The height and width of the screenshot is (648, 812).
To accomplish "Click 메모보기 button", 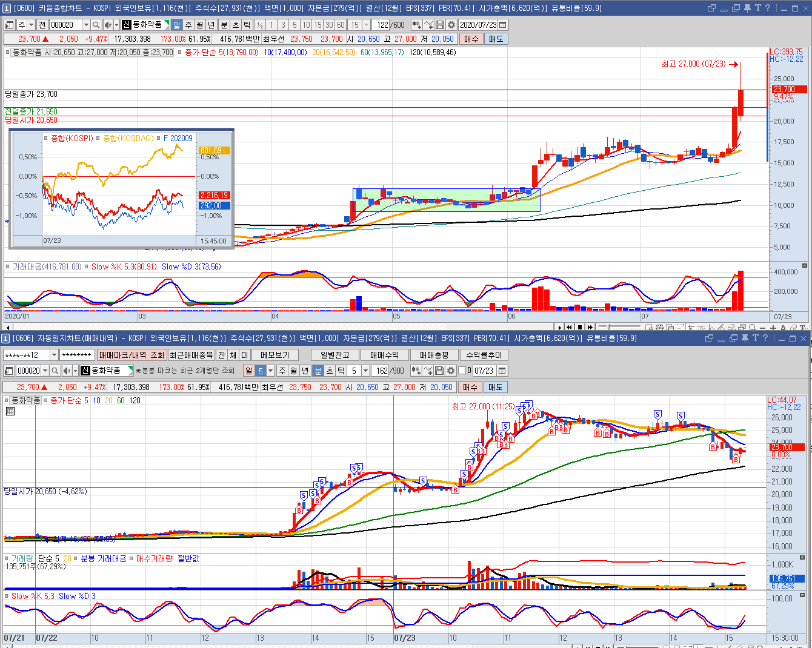I will [275, 355].
